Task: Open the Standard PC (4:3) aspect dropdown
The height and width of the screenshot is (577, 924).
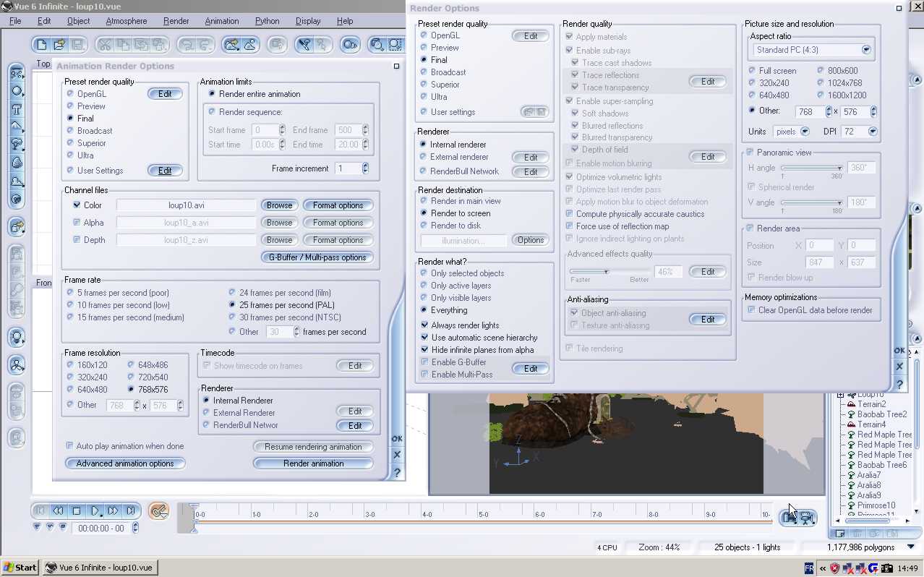Action: tap(865, 50)
